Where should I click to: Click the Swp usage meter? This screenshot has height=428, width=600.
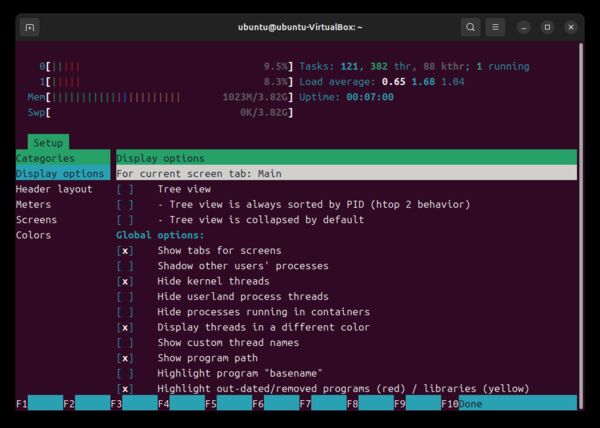pyautogui.click(x=160, y=112)
